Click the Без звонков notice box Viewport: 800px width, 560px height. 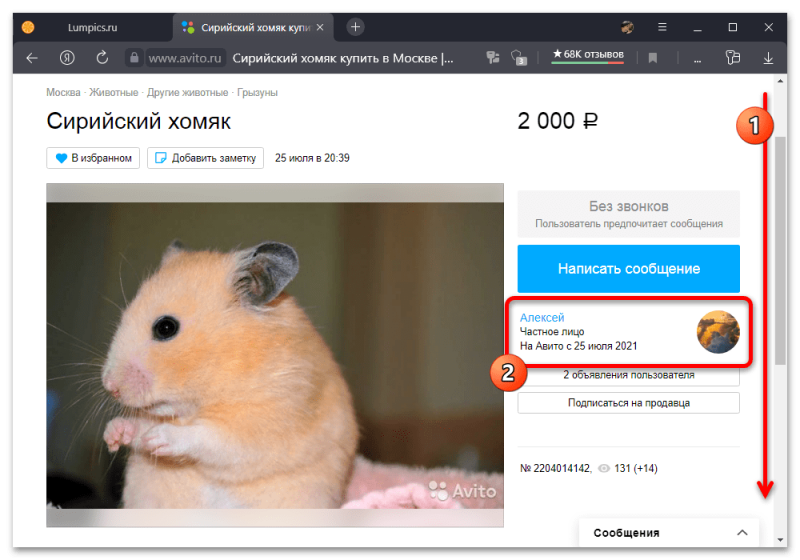pos(629,214)
